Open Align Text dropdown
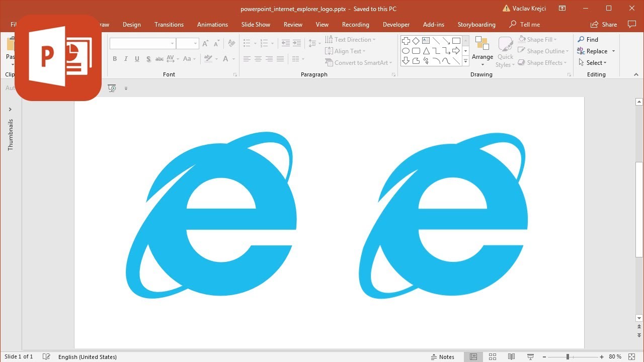 point(345,51)
